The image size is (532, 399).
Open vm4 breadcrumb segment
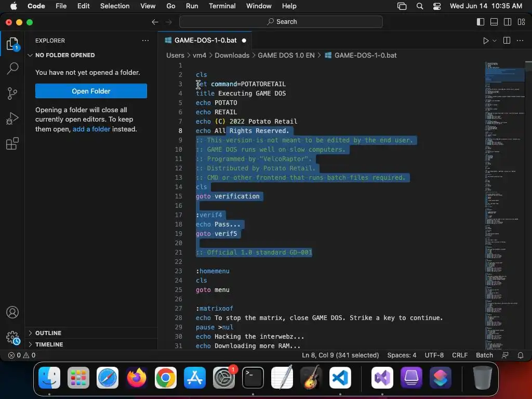(199, 55)
